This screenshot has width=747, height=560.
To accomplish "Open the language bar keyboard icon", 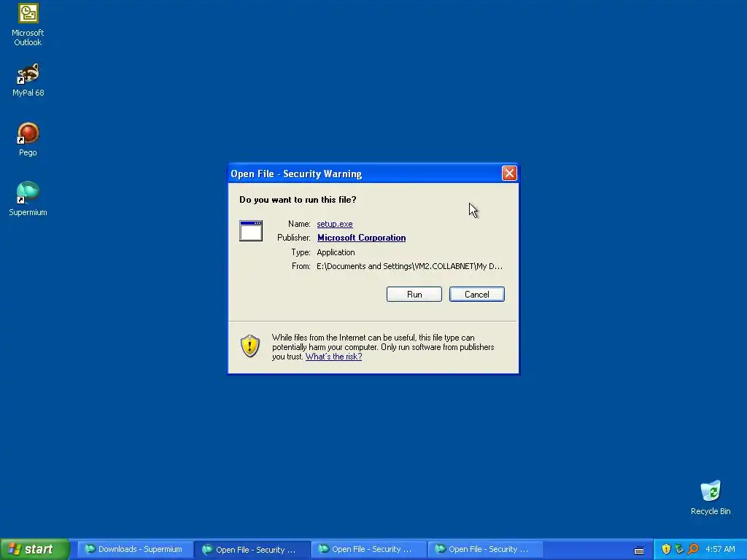I will [x=639, y=551].
